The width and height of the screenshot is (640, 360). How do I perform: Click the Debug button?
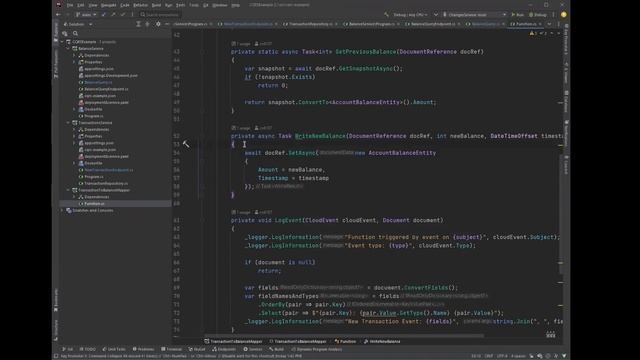[538, 15]
